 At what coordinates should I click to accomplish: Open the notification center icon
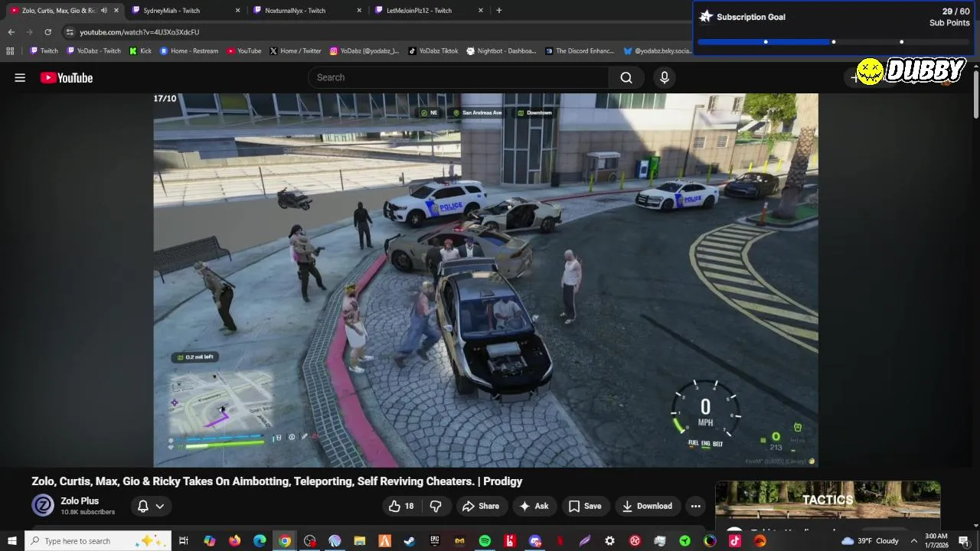pyautogui.click(x=963, y=541)
